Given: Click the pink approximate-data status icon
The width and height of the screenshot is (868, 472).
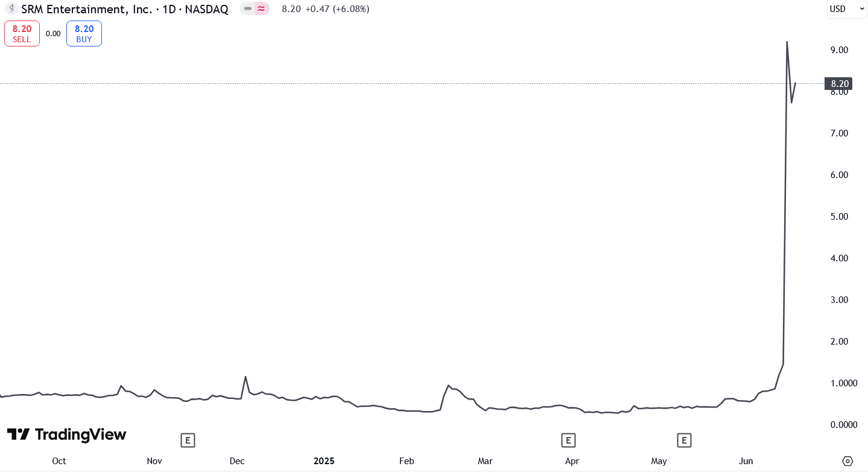Looking at the screenshot, I should 262,8.
